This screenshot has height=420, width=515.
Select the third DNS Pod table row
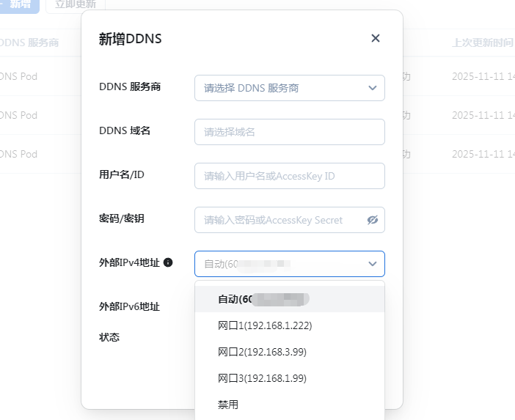coord(22,154)
